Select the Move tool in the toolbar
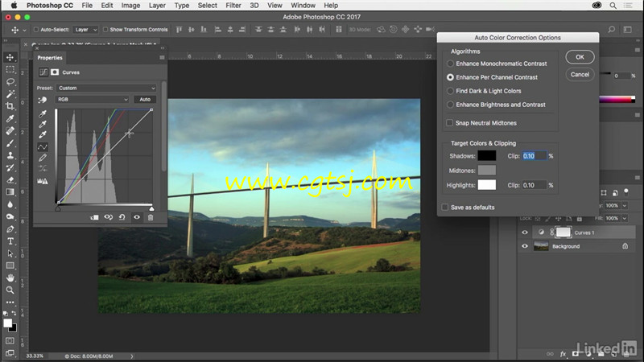 pos(10,57)
